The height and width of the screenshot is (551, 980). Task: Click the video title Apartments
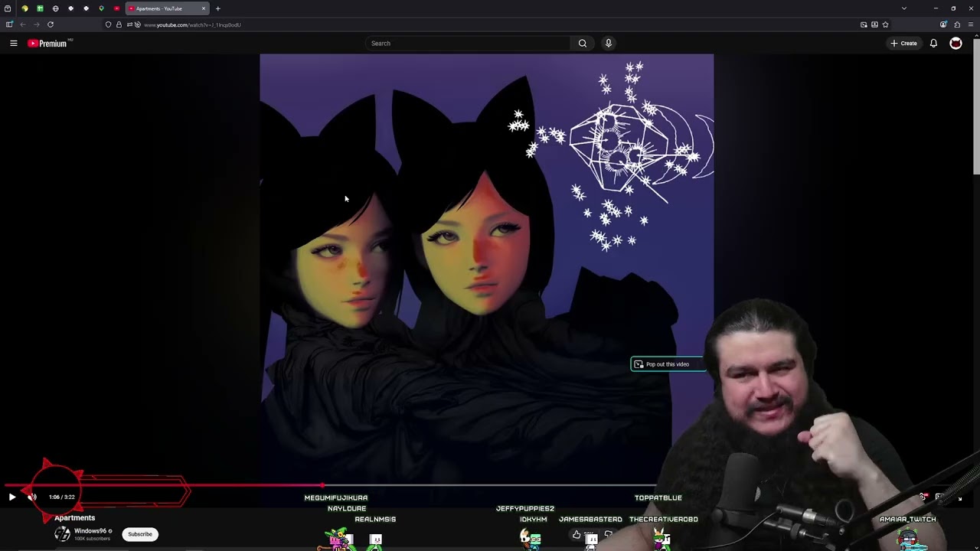[74, 518]
